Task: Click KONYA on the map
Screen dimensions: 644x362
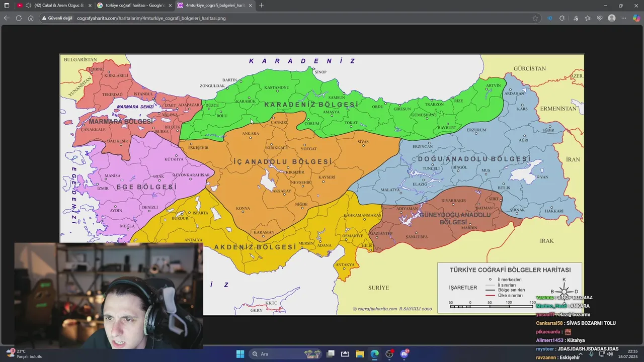Action: 243,208
